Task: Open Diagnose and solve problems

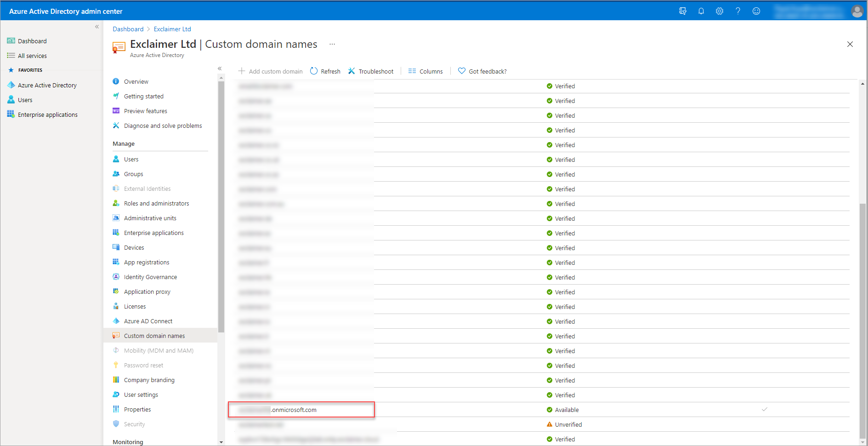Action: (163, 126)
